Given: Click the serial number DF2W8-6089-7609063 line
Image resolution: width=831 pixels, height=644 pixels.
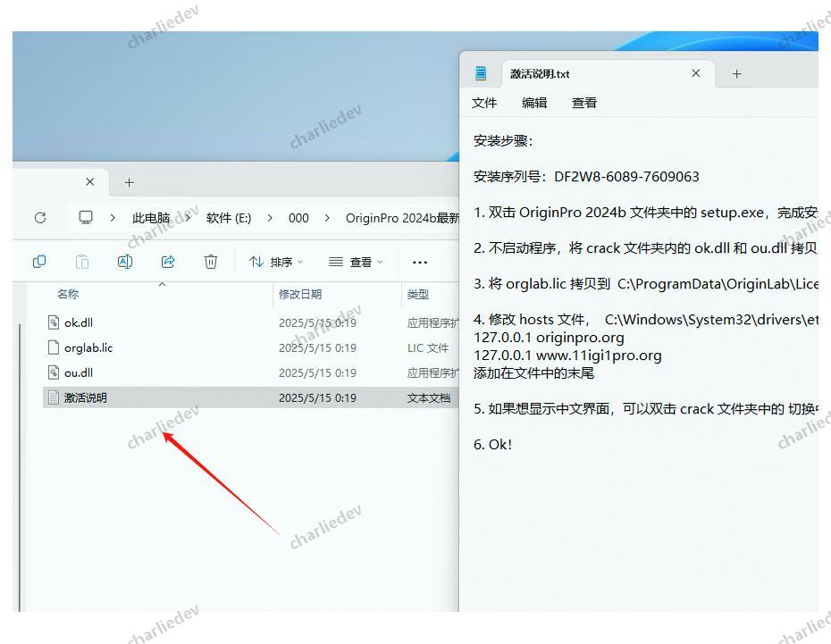Looking at the screenshot, I should pos(586,176).
